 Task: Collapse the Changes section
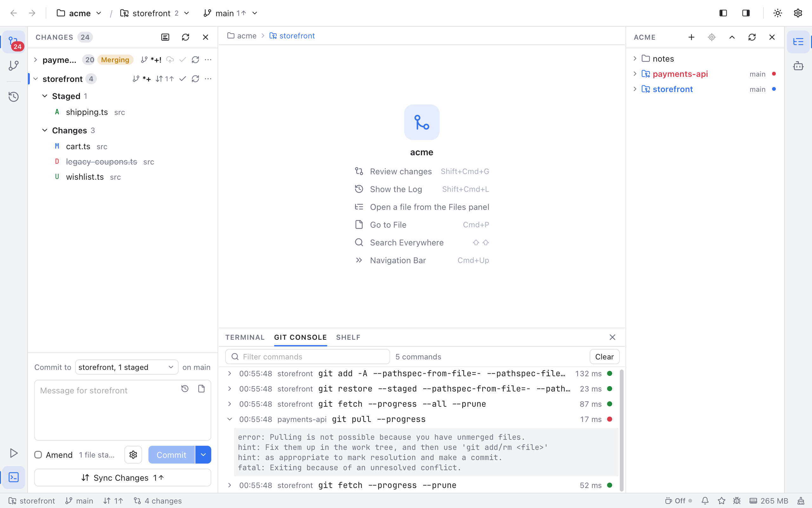point(45,130)
